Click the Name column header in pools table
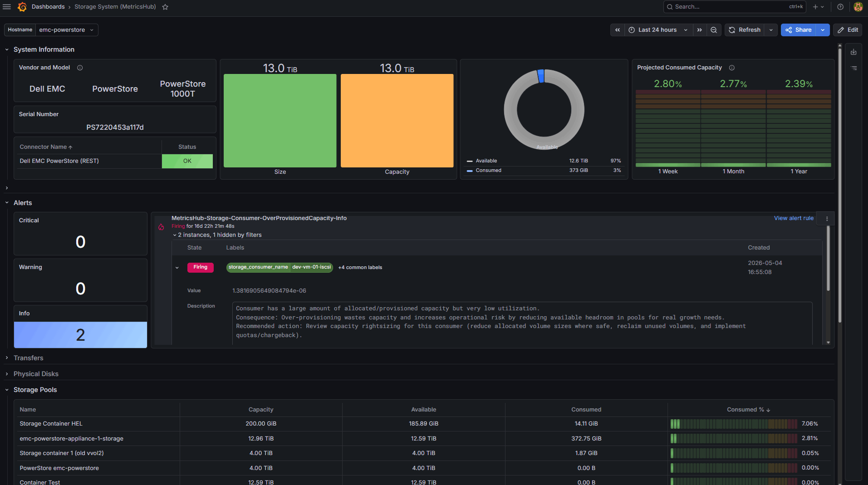 tap(28, 410)
